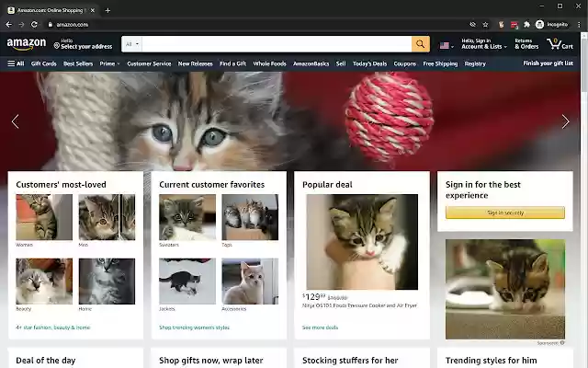Open Whole Foods nav item
This screenshot has height=368, width=588.
[x=269, y=63]
